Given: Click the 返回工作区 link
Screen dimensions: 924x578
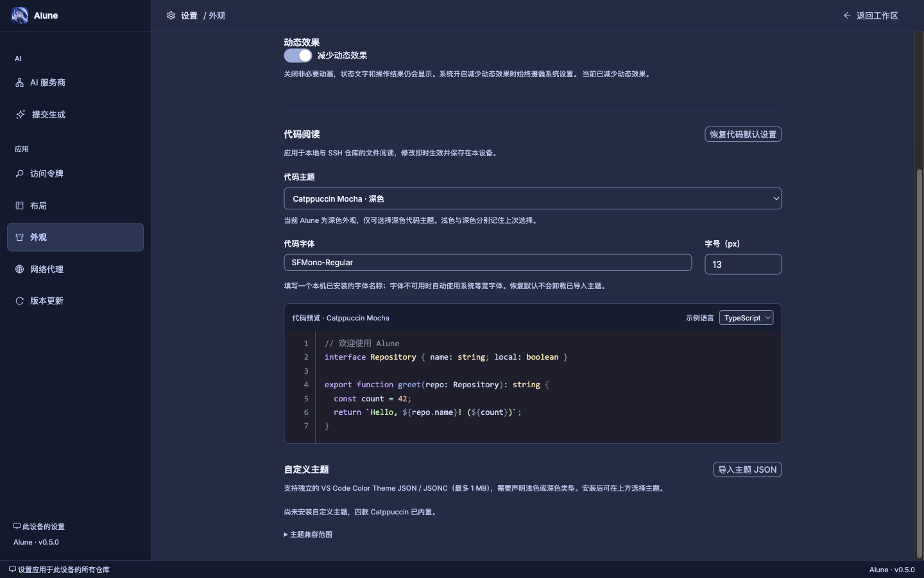Looking at the screenshot, I should point(871,15).
